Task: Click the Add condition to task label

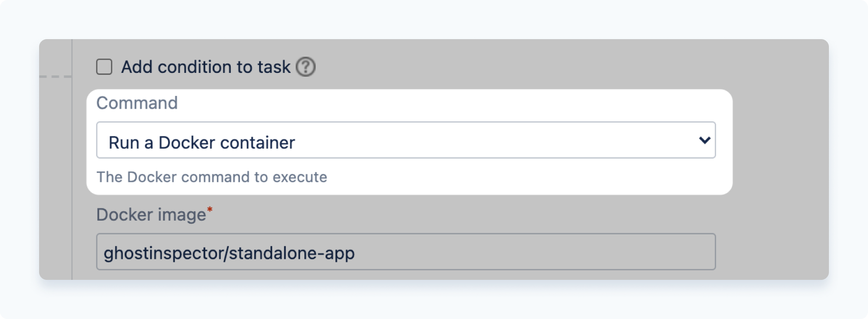Action: [205, 68]
